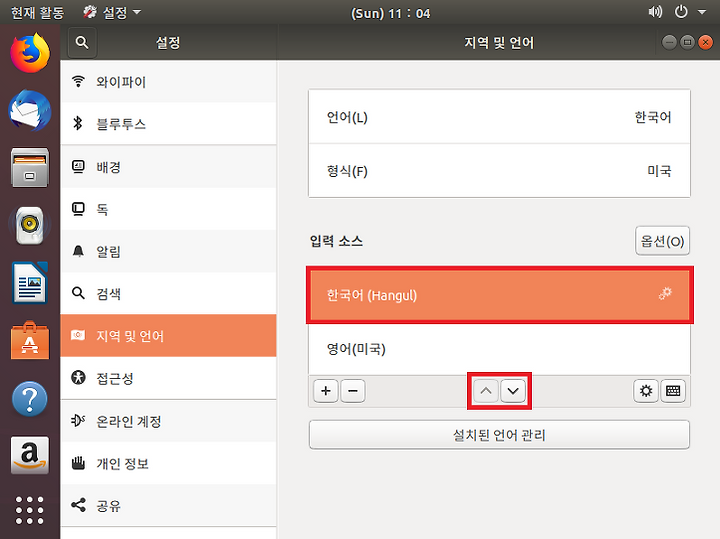Launch Amazon from the dock
Screen dimensions: 720x539
(30, 455)
